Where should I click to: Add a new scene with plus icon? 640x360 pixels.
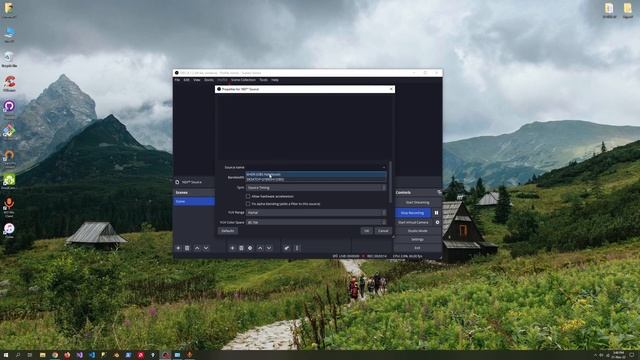coord(178,248)
